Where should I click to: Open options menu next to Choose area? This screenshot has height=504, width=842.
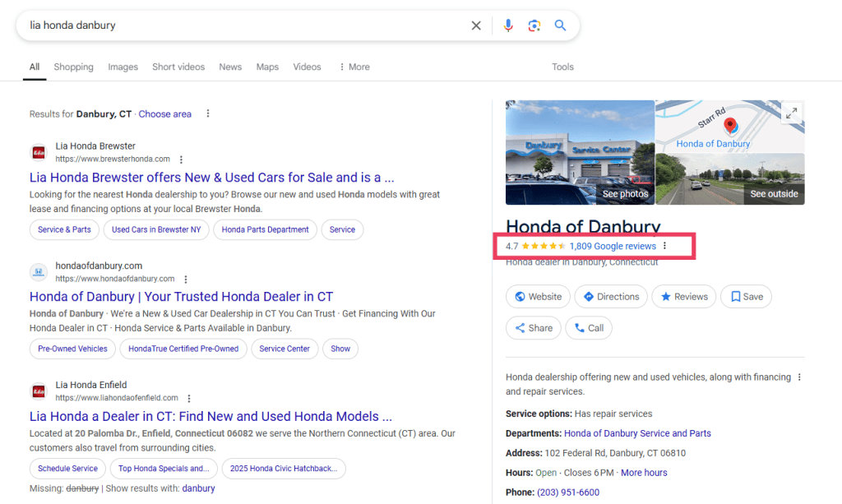pyautogui.click(x=208, y=113)
